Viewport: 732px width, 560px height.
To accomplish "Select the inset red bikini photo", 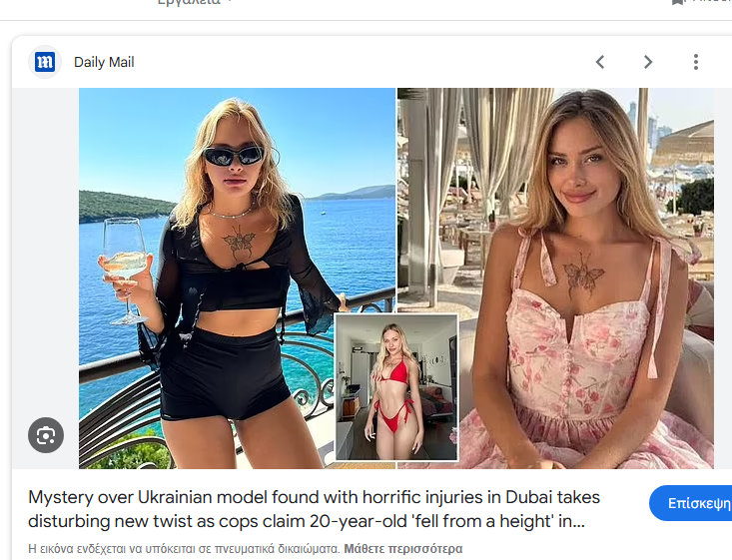I will 396,387.
